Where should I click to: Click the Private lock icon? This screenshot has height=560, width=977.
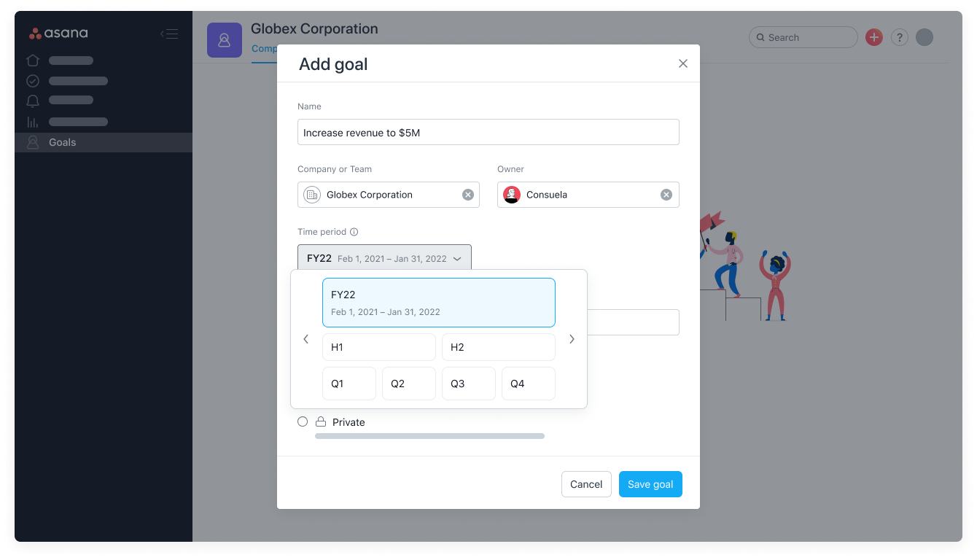click(x=321, y=421)
